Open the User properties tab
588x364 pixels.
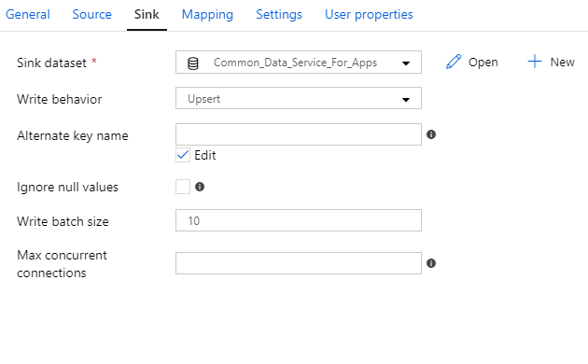(369, 15)
